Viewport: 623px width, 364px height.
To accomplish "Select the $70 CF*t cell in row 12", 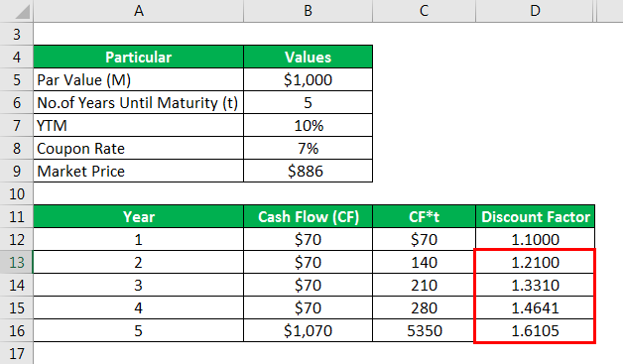I will 424,240.
